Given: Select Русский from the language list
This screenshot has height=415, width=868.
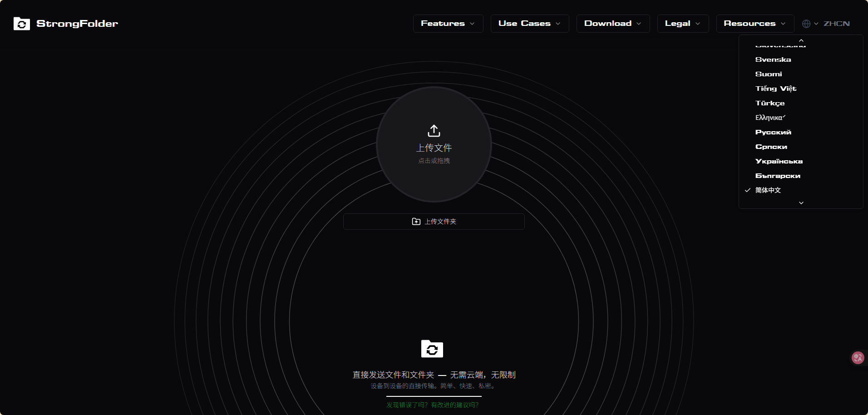Looking at the screenshot, I should pos(773,132).
